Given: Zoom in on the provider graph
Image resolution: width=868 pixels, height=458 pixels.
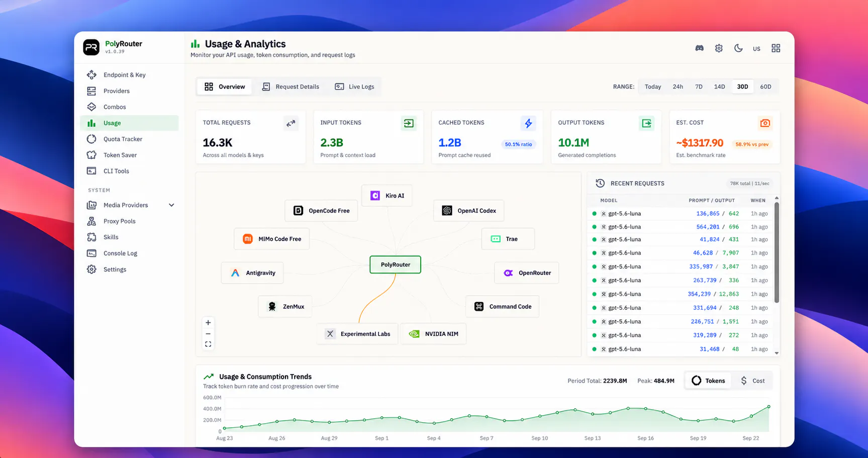Looking at the screenshot, I should (x=208, y=323).
